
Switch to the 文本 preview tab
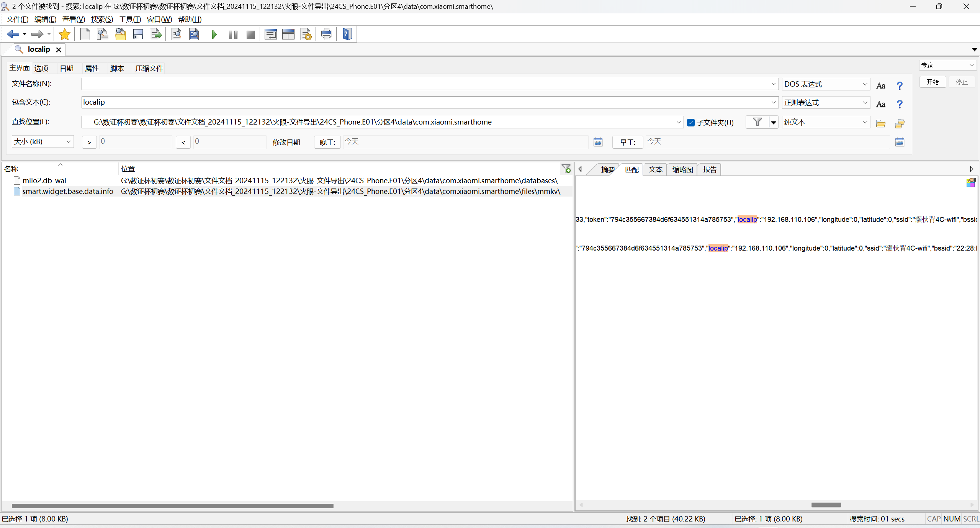coord(655,169)
